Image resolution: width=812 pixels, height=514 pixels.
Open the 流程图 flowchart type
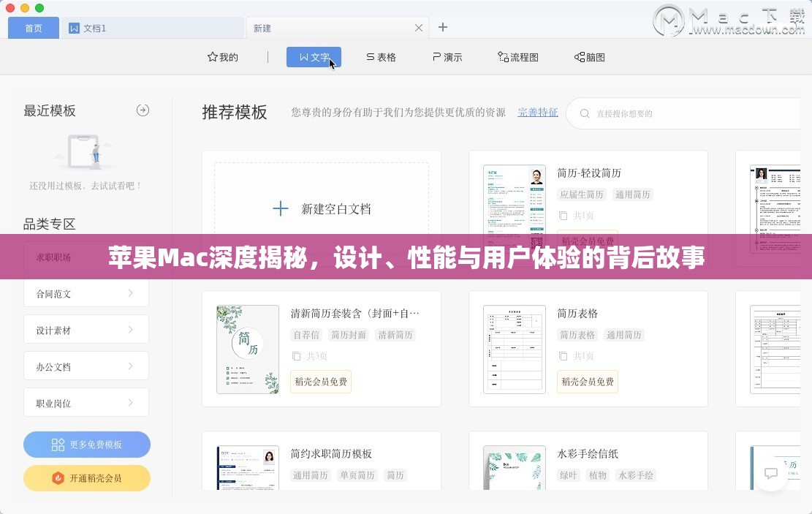(x=518, y=57)
